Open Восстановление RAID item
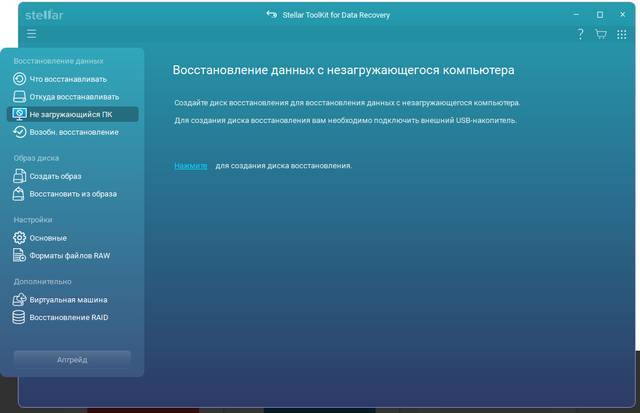 (73, 317)
